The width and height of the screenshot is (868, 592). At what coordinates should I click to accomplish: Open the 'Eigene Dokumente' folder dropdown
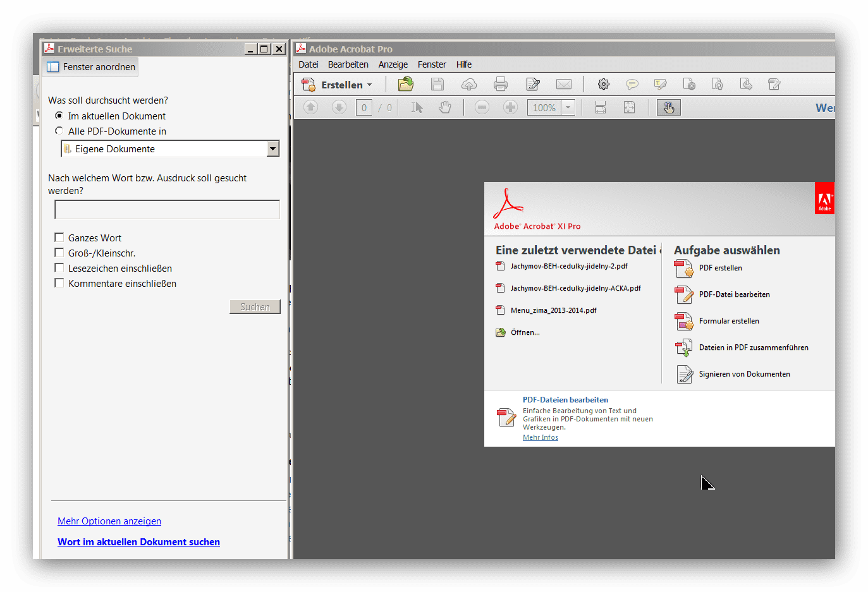(x=273, y=148)
